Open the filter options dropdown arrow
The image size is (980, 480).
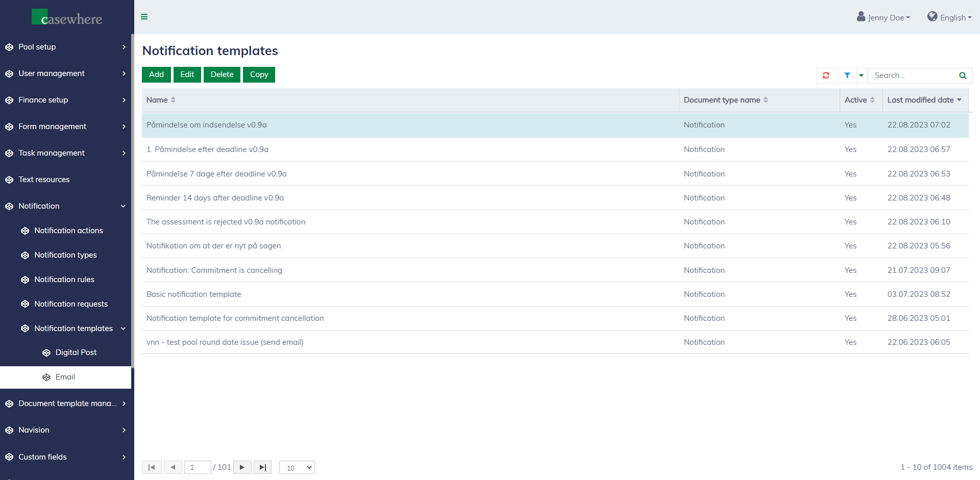pos(861,75)
